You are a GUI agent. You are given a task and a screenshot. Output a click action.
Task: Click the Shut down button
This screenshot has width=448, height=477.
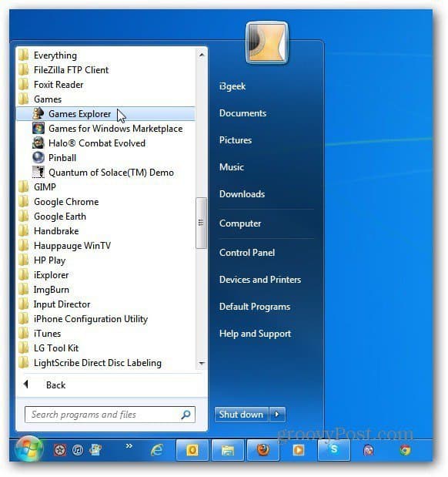click(242, 415)
